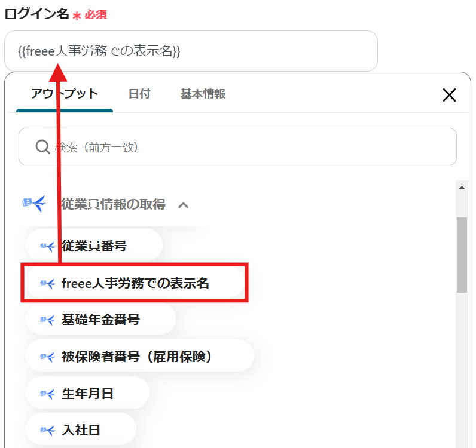Click the ログイン名 input field

[x=191, y=51]
